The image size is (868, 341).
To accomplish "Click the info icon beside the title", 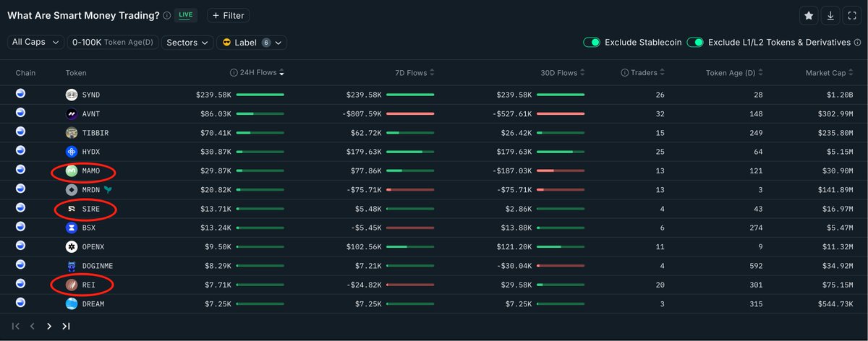I will point(167,15).
